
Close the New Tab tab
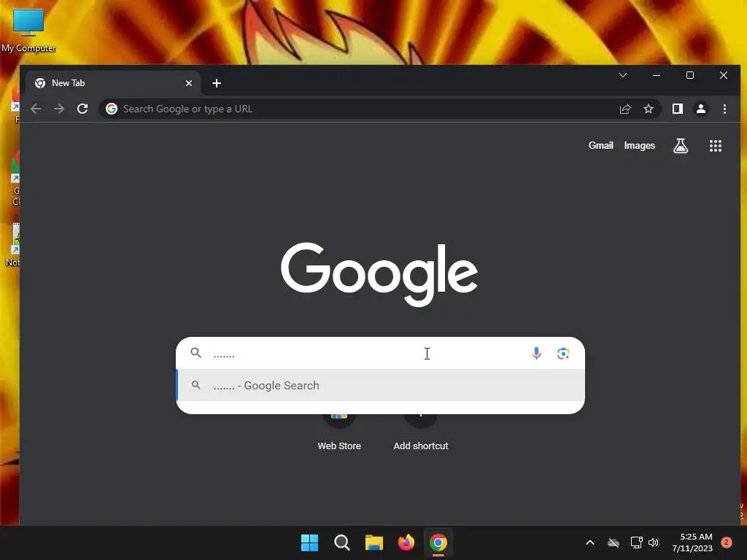[189, 83]
